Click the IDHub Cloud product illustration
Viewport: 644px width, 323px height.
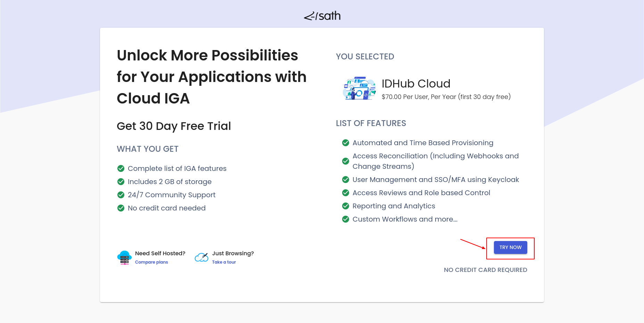[359, 89]
